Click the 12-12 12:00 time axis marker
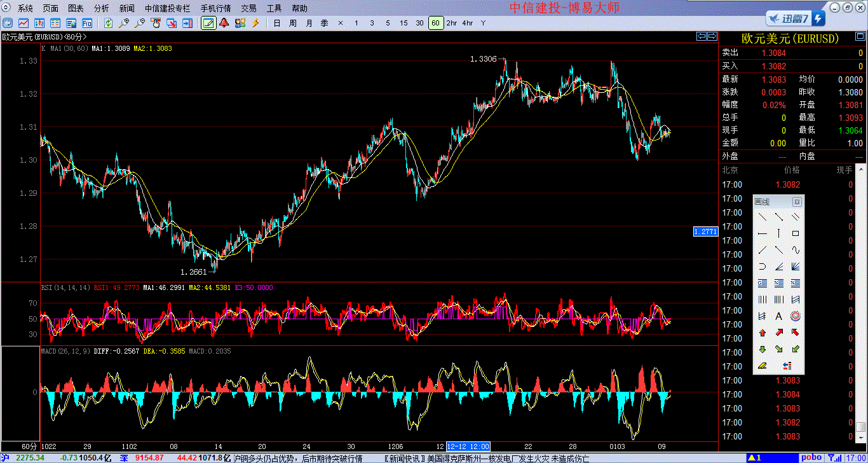 pos(468,446)
